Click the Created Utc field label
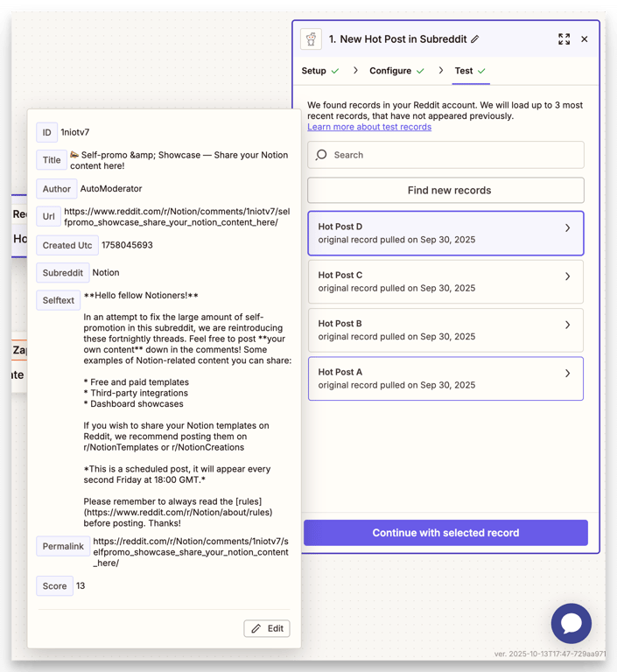 click(x=67, y=246)
